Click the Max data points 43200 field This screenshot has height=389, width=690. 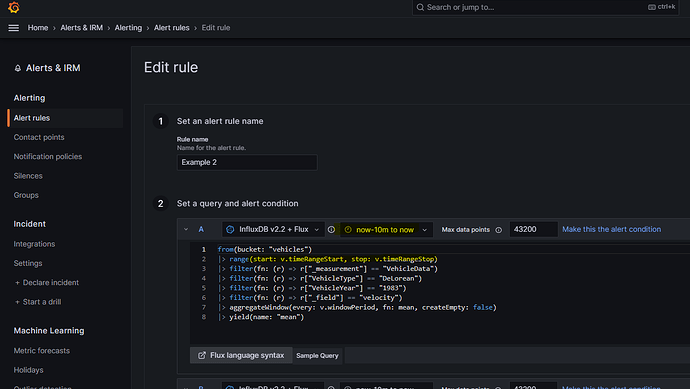[533, 229]
